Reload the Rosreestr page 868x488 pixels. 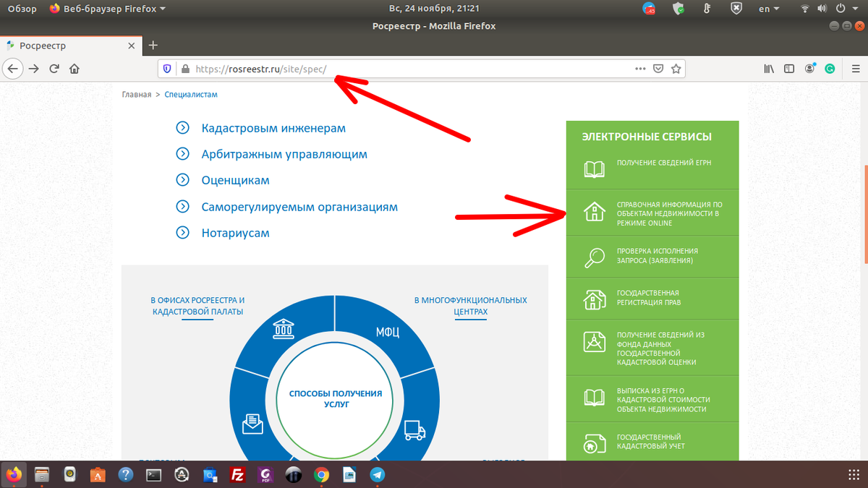[x=54, y=69]
